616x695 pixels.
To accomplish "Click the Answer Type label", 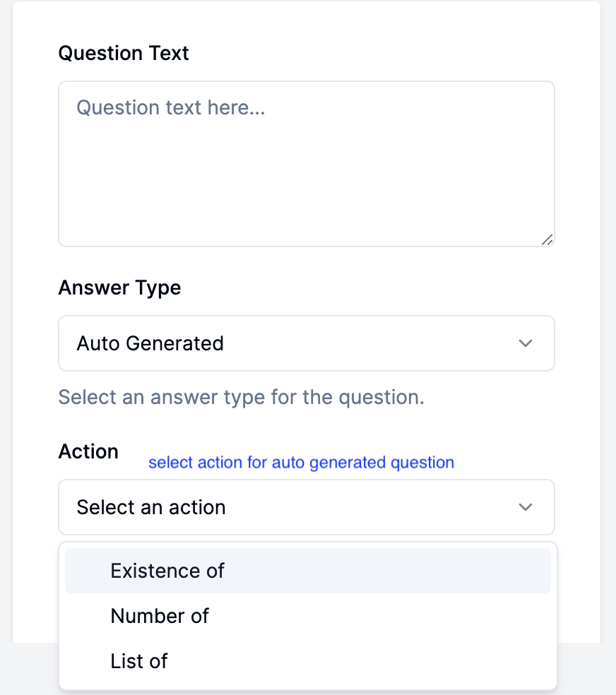I will tap(119, 287).
